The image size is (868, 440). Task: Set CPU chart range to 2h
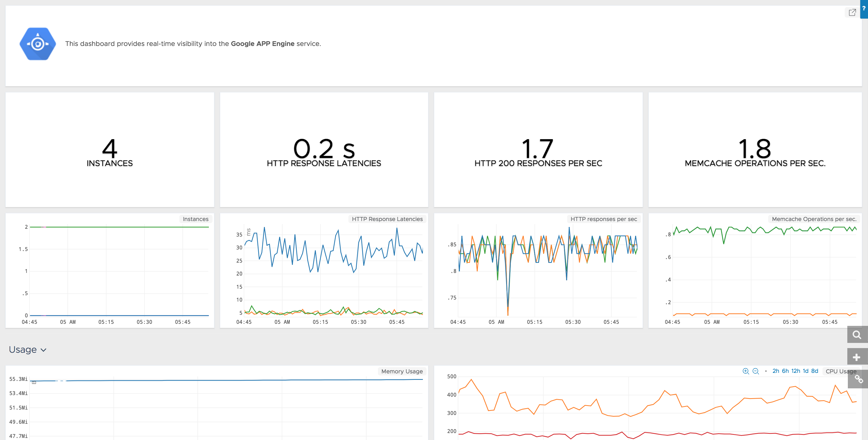[776, 371]
